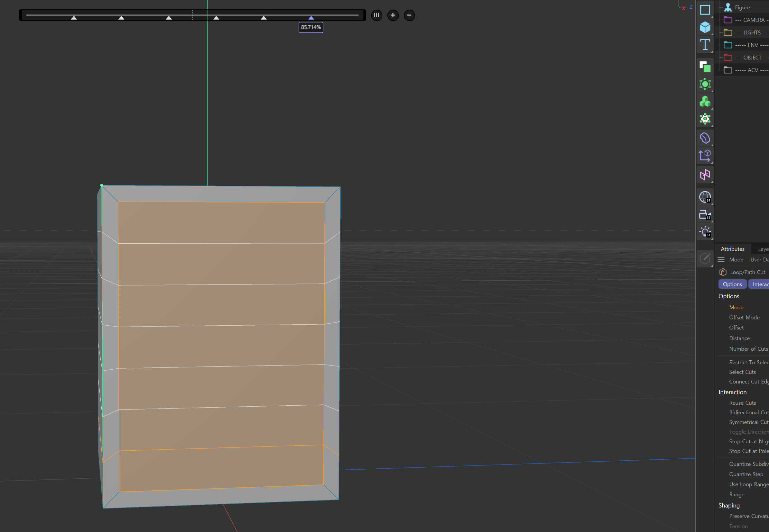This screenshot has height=532, width=769.
Task: Click the Symmetry pink mirror icon
Action: click(x=705, y=175)
